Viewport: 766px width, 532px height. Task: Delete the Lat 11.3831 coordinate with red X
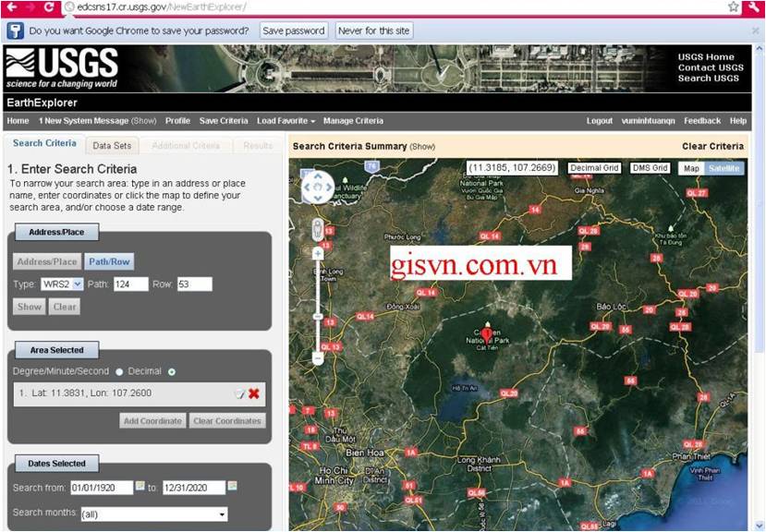pos(254,393)
